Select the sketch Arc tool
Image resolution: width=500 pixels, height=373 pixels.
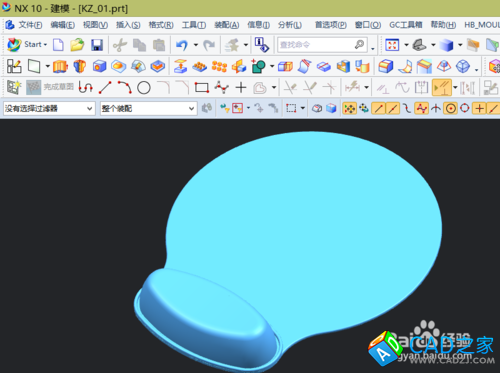pos(124,88)
